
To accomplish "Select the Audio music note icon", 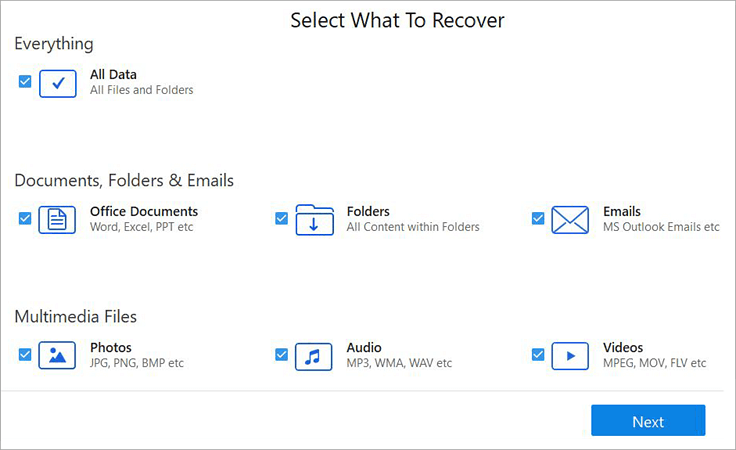I will coord(314,355).
